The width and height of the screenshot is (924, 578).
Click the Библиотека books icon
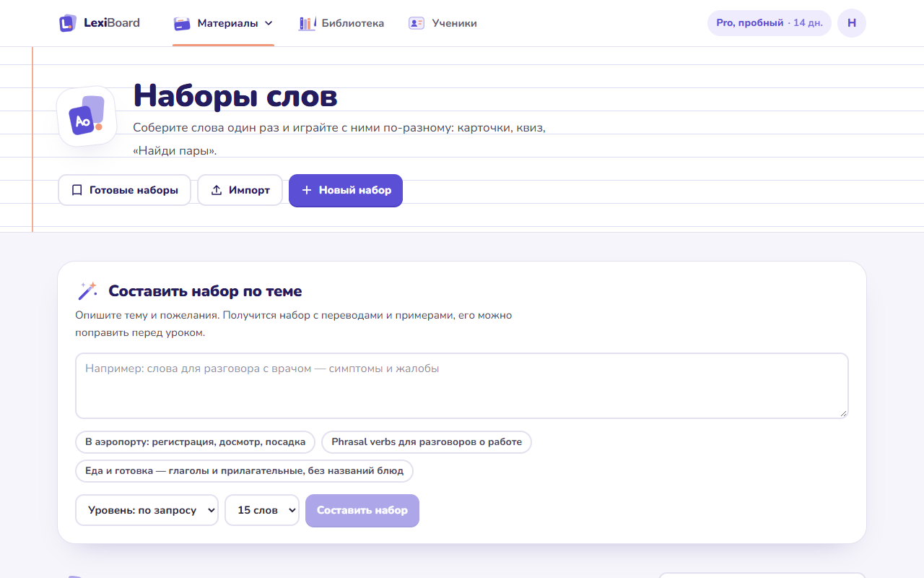[x=308, y=23]
